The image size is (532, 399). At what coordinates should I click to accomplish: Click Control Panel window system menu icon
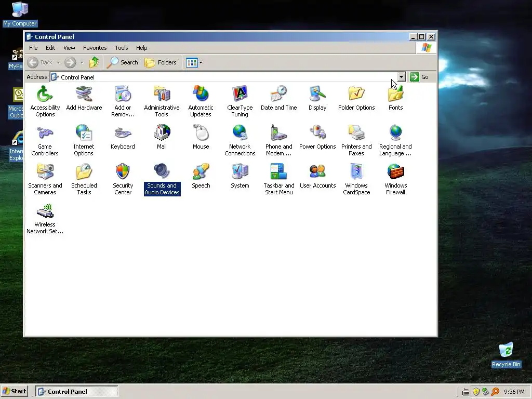[30, 37]
